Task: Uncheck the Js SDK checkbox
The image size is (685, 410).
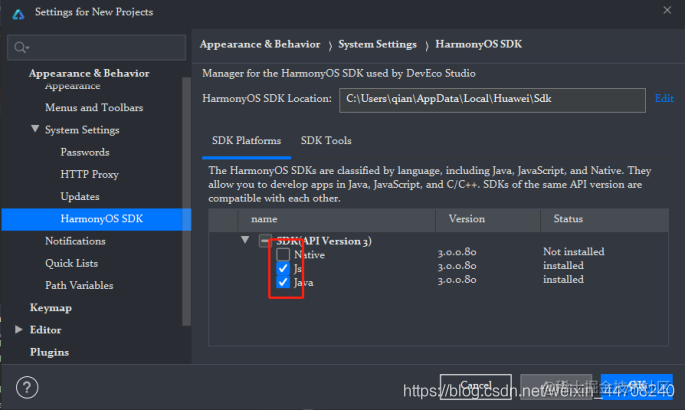Action: point(283,268)
